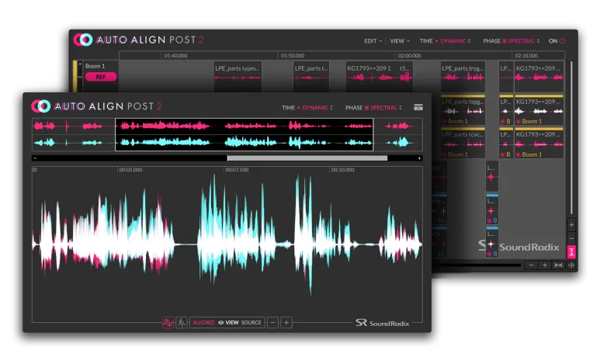Open PHASE Spectral dropdown in back window
The height and width of the screenshot is (364, 600).
[521, 40]
